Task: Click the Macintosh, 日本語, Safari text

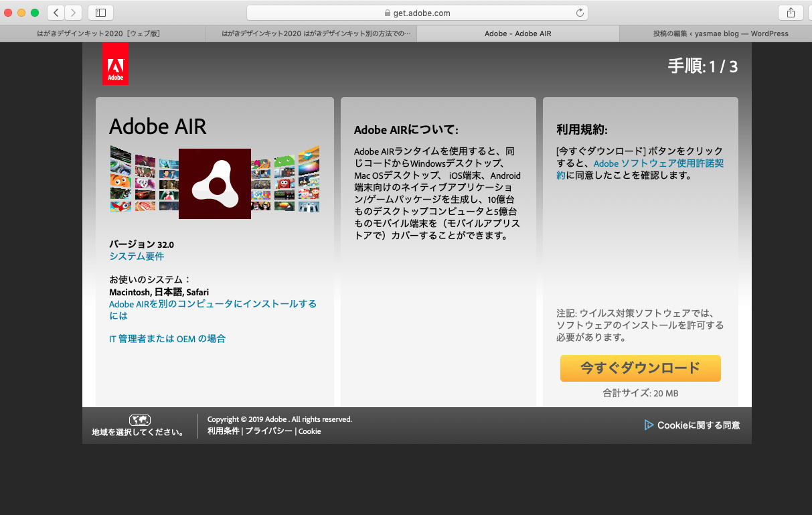Action: 159,292
